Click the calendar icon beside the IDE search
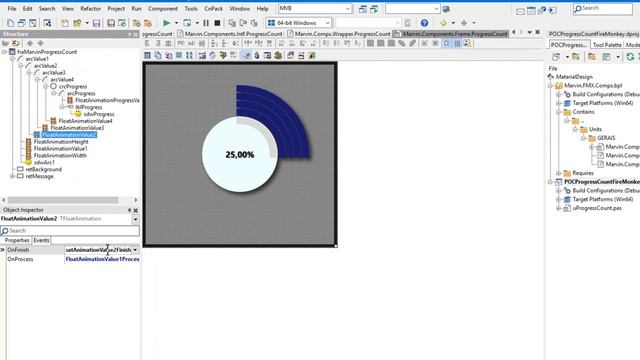This screenshot has width=640, height=360. tap(531, 11)
